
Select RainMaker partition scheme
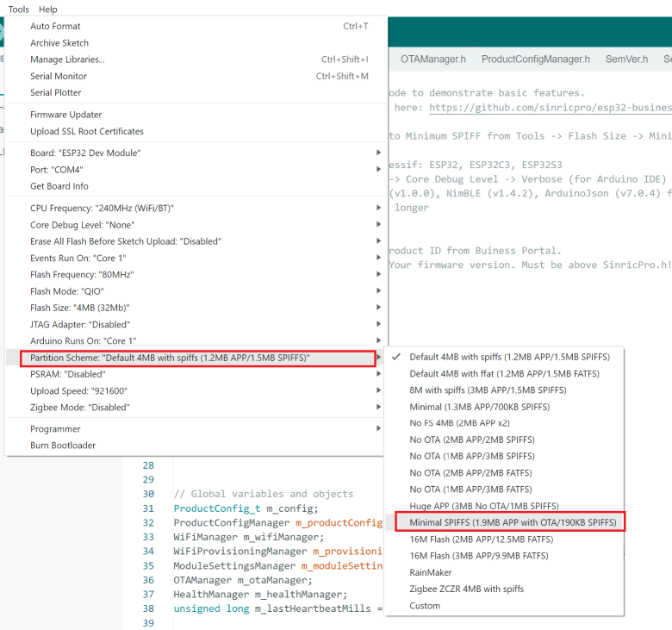click(x=504, y=572)
